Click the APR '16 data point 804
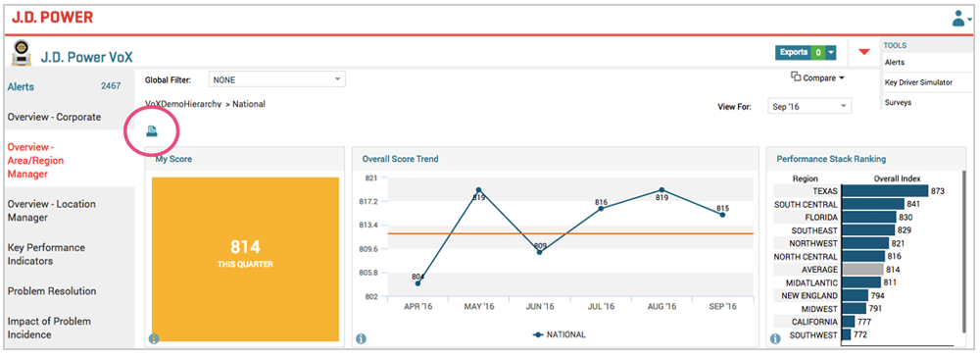This screenshot has height=355, width=980. point(417,283)
